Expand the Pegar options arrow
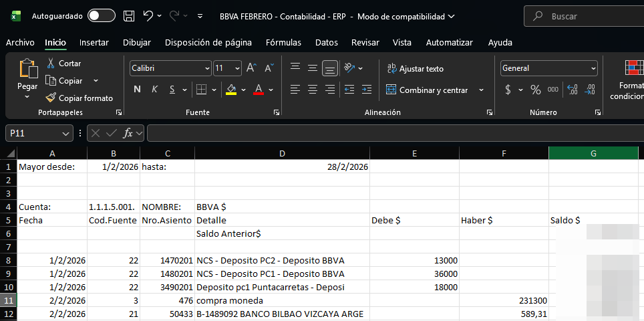 [27, 96]
